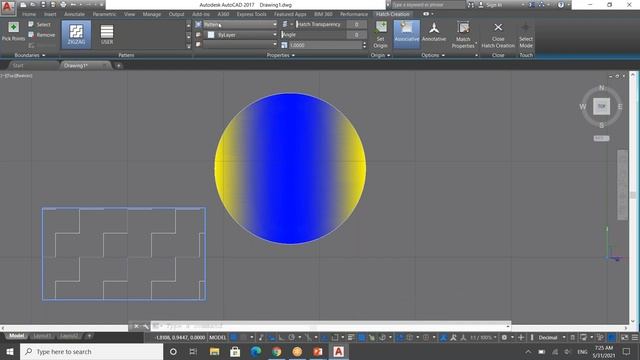Switch to the Layout1 tab
Screen dimensions: 640x360
pyautogui.click(x=42, y=336)
